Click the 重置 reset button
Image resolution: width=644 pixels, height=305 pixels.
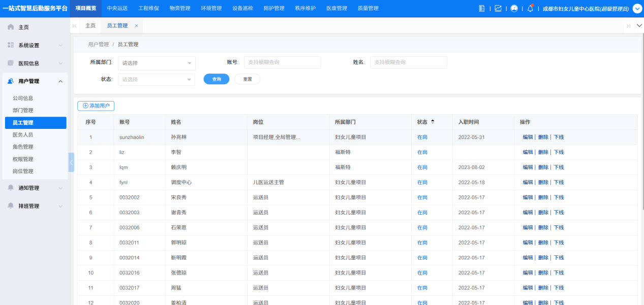[x=248, y=79]
